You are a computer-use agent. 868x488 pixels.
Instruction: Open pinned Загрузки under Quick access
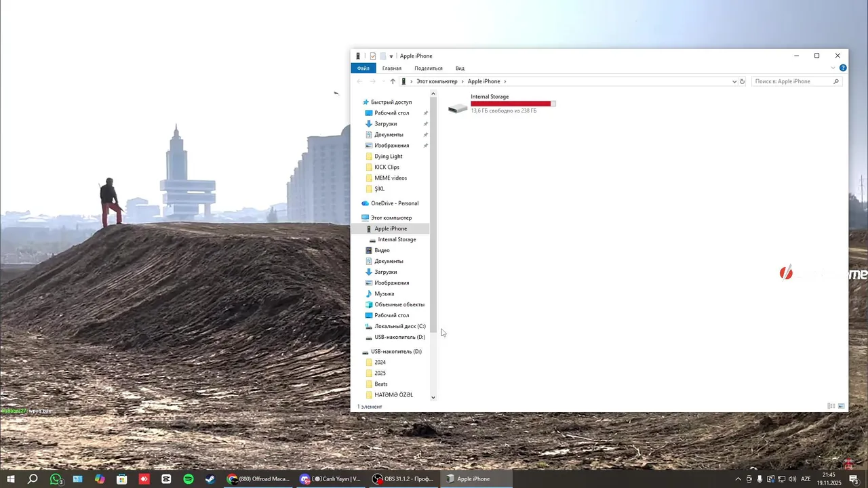[x=386, y=124]
